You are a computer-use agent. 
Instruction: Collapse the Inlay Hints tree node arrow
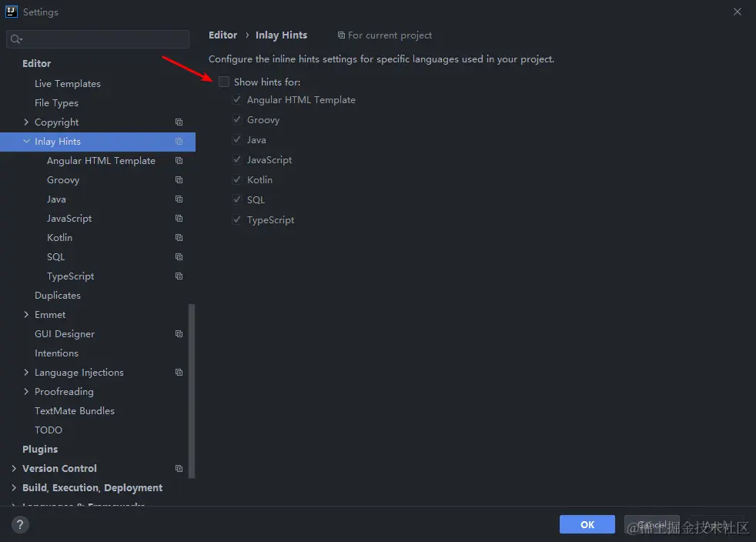pos(26,142)
